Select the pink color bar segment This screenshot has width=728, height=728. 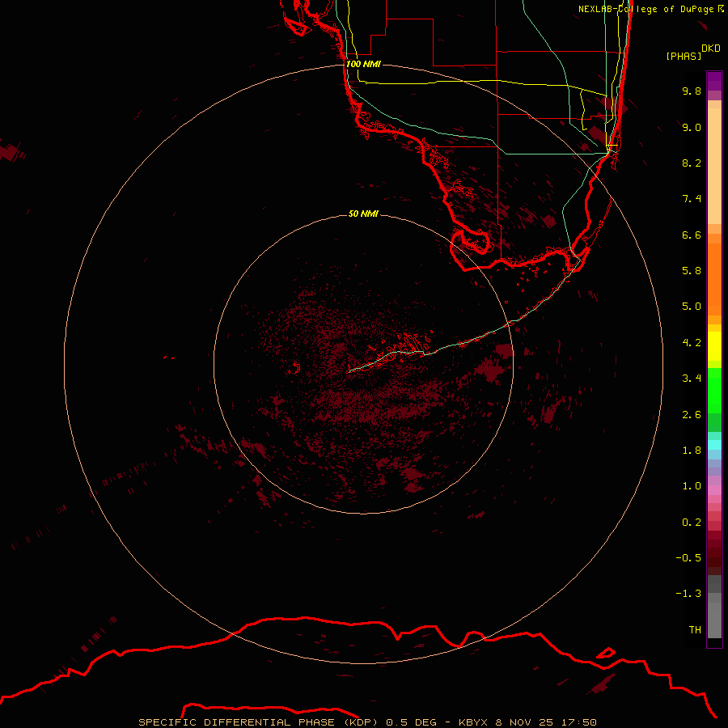714,490
